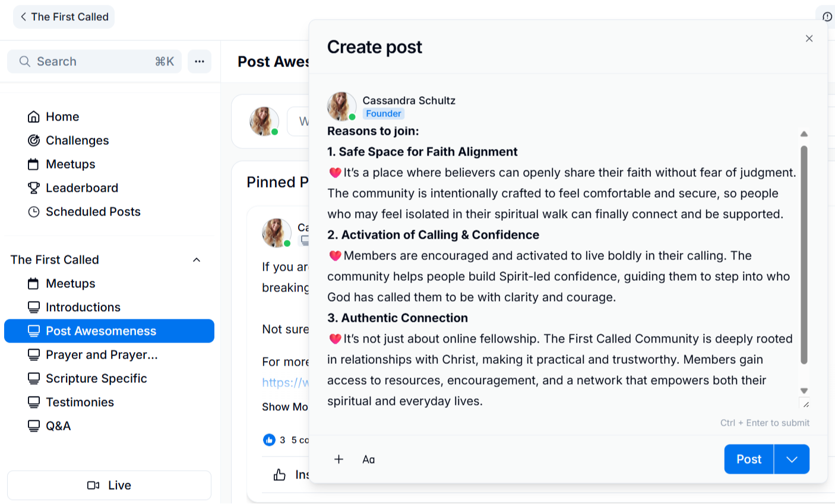The height and width of the screenshot is (504, 835).
Task: Open the Home menu item
Action: [x=62, y=116]
